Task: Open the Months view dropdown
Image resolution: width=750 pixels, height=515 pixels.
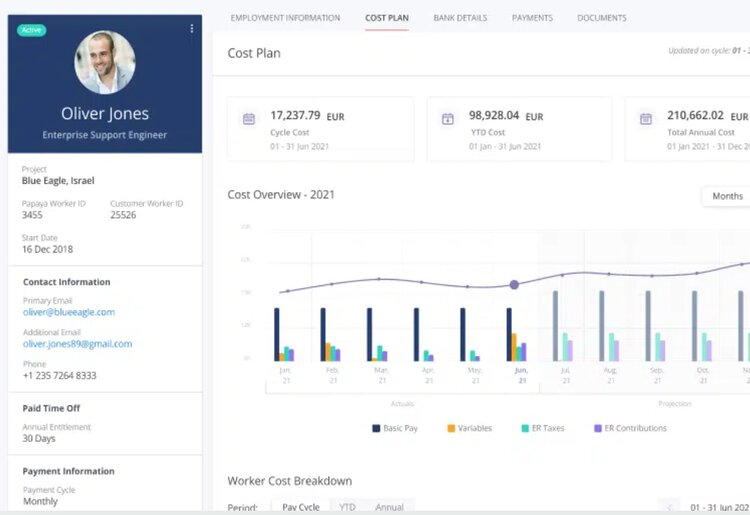Action: [727, 196]
